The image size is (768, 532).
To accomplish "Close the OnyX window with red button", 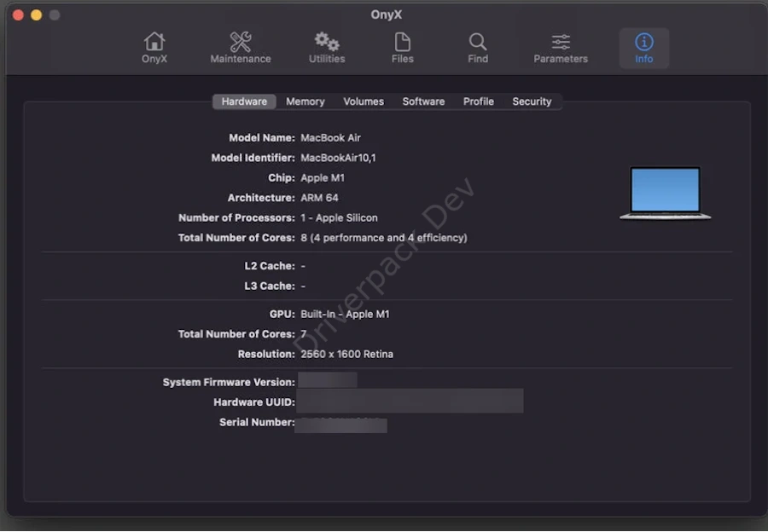I will click(x=18, y=15).
